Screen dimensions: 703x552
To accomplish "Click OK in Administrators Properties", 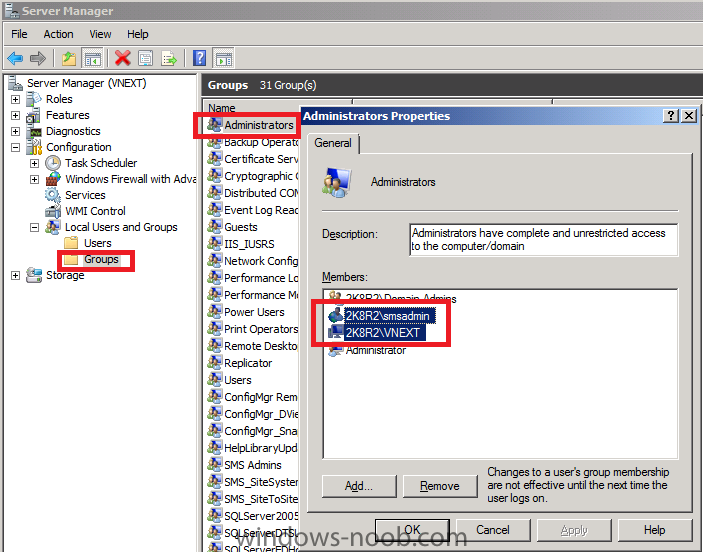I will pyautogui.click(x=412, y=530).
